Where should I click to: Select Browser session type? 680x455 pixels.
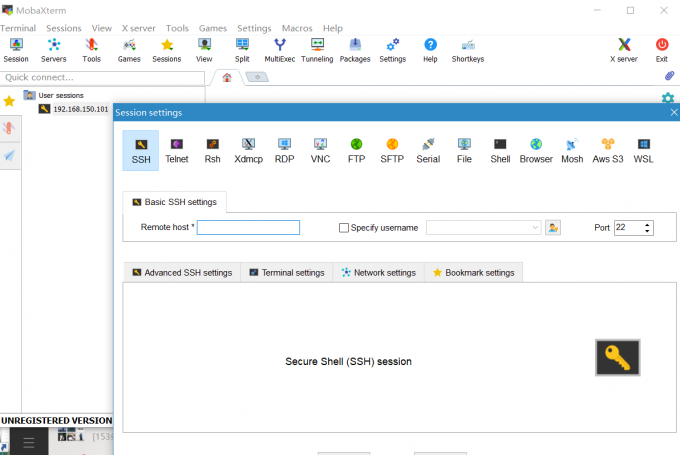click(x=536, y=151)
